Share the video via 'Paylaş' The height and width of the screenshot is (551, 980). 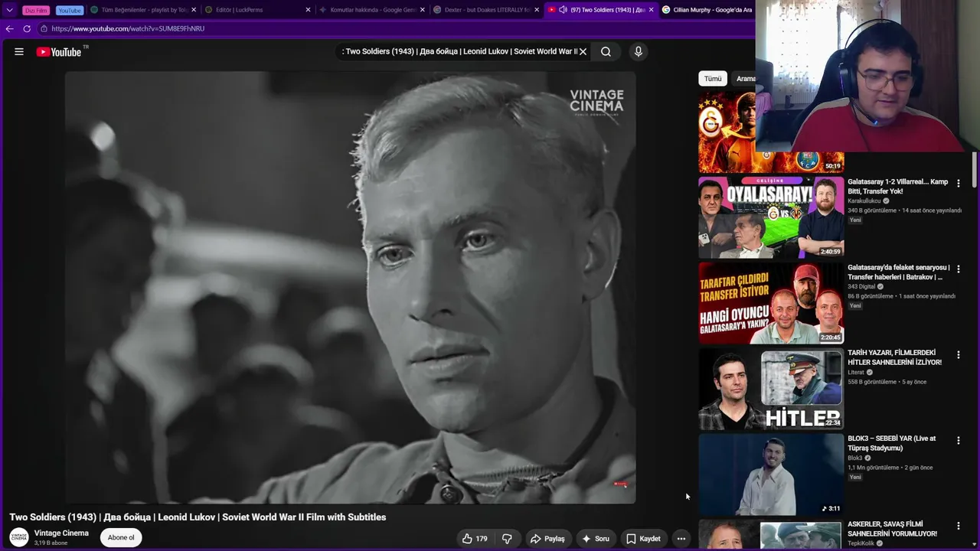[547, 539]
